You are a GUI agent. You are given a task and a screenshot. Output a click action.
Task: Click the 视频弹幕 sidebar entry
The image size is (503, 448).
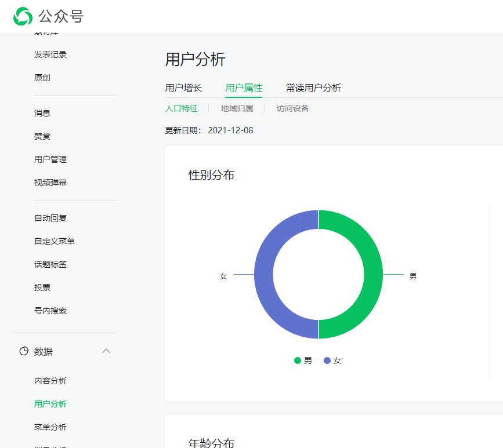tap(50, 183)
